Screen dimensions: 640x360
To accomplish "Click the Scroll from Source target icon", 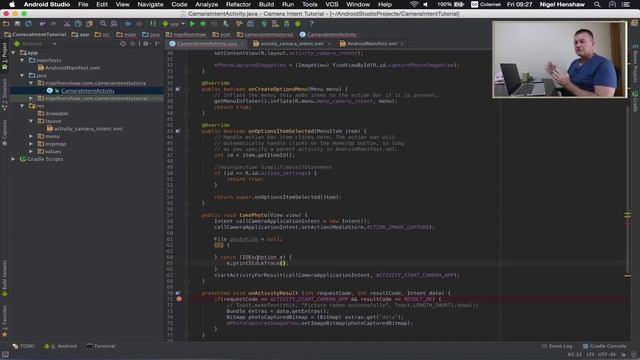I will pos(123,43).
